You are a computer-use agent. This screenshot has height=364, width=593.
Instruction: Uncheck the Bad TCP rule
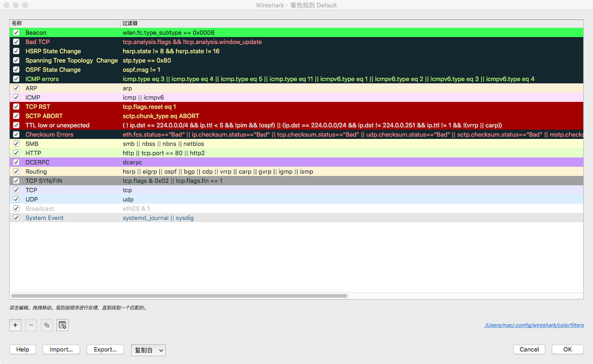tap(16, 42)
